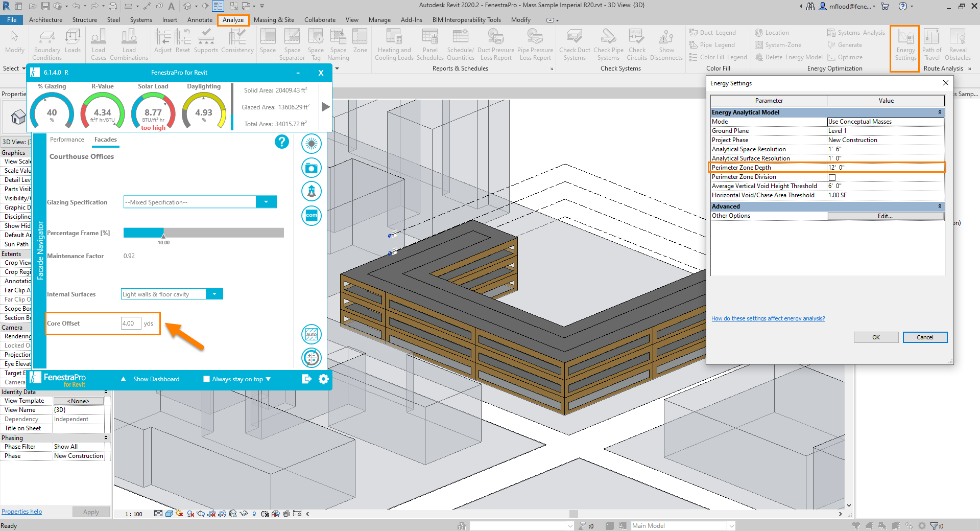The height and width of the screenshot is (531, 980).
Task: Open the Main Model design options dropdown
Action: (x=732, y=526)
